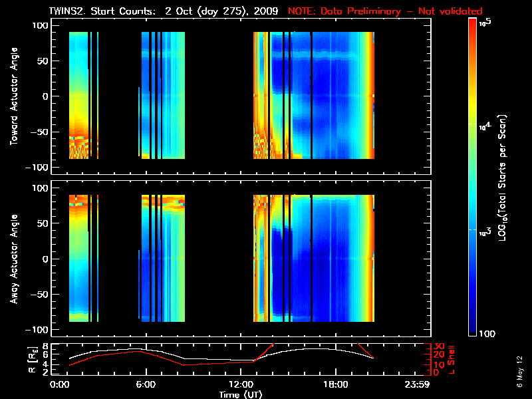This screenshot has width=532, height=399.
Task: Click the plot title 'TWINS2. Start Counts'
Action: click(103, 11)
